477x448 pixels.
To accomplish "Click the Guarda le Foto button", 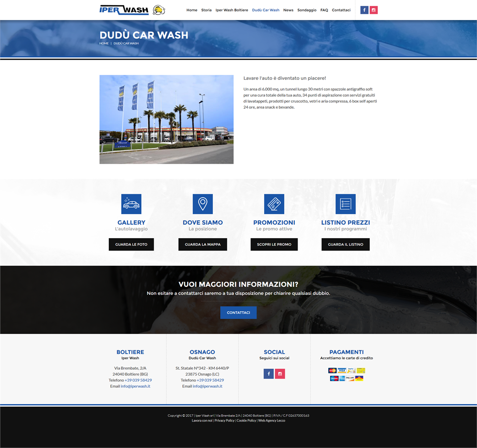I will 131,244.
